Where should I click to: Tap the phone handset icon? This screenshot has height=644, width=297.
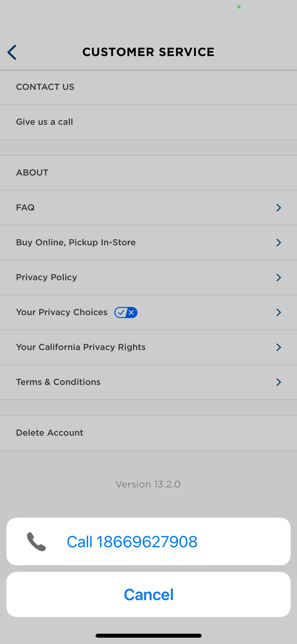point(36,541)
